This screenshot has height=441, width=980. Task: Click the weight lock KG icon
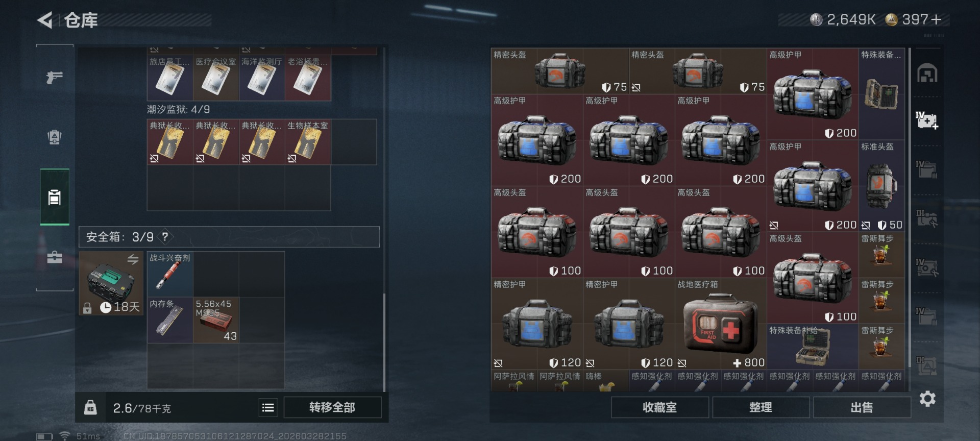[90, 407]
